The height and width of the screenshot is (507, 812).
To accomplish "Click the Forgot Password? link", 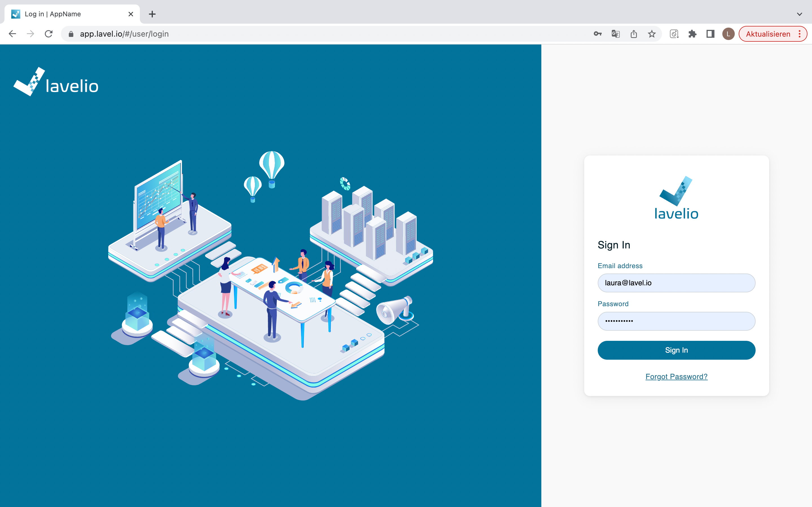I will [676, 377].
